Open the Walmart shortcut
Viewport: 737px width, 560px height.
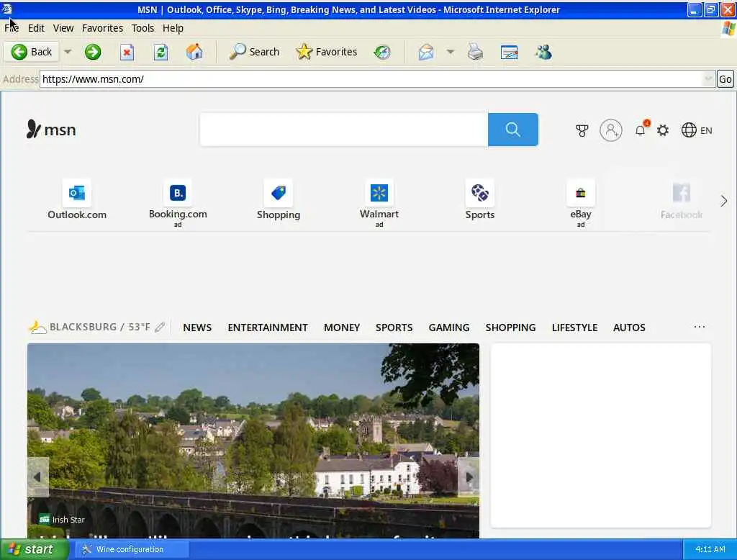coord(379,203)
